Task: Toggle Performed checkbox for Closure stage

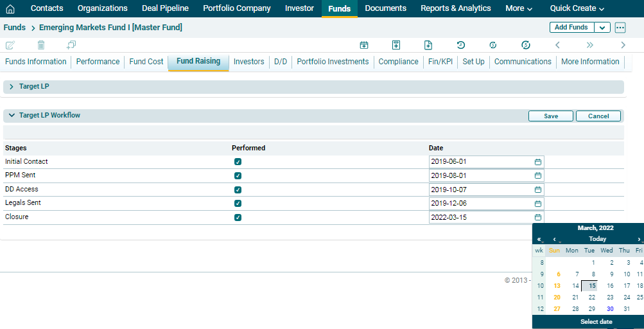Action: 238,217
